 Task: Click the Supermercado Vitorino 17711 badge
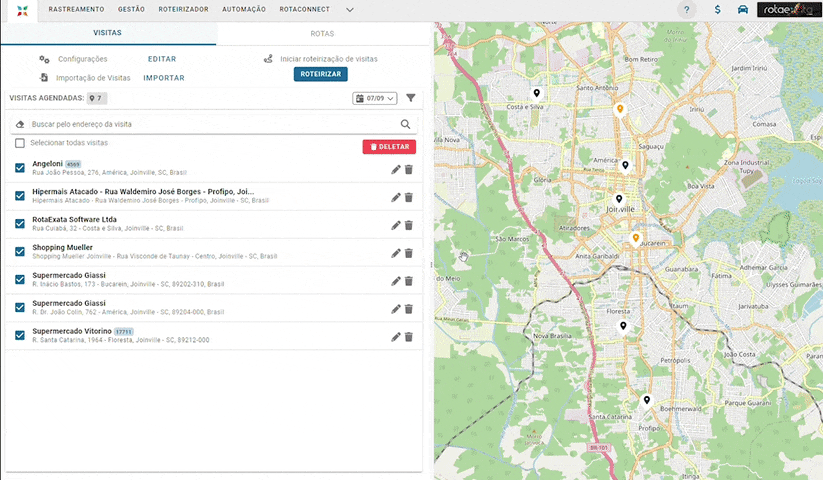(x=124, y=332)
